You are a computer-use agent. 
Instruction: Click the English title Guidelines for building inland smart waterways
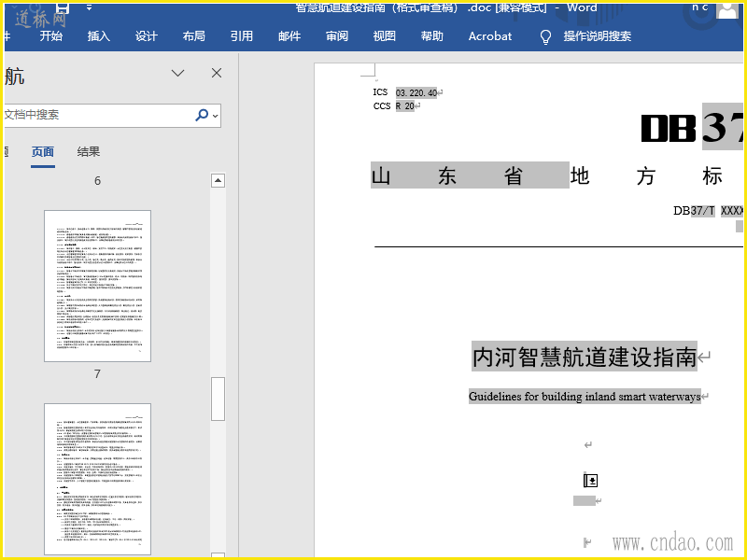tap(585, 396)
